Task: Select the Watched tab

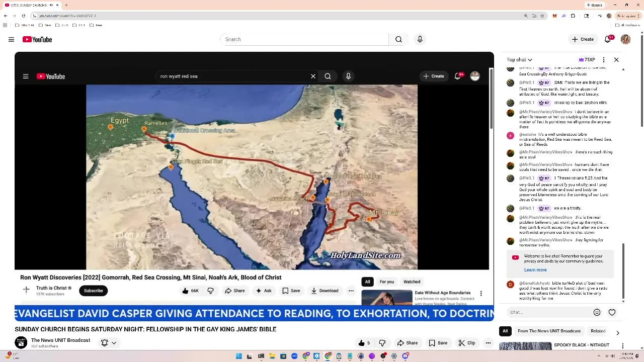Action: 412,282
